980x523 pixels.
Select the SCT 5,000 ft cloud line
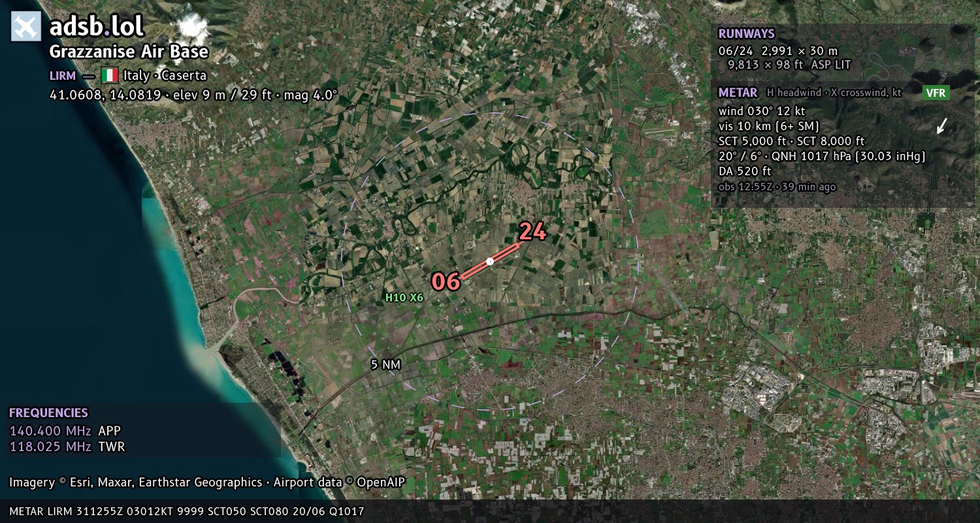coord(791,141)
